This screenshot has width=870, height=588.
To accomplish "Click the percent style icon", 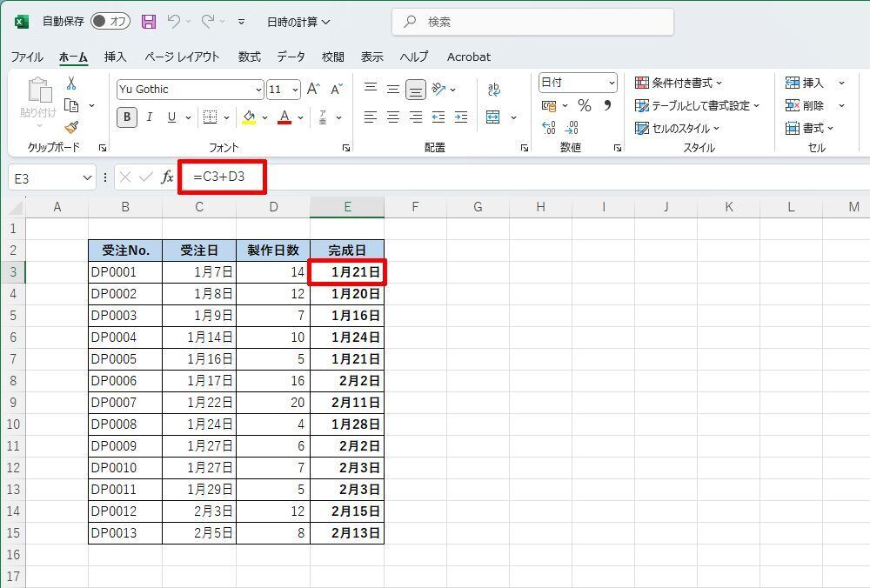I will (x=585, y=105).
